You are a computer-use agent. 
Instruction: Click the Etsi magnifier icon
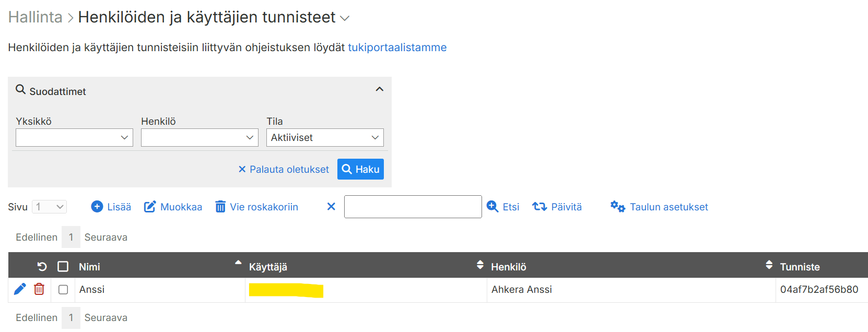point(492,207)
